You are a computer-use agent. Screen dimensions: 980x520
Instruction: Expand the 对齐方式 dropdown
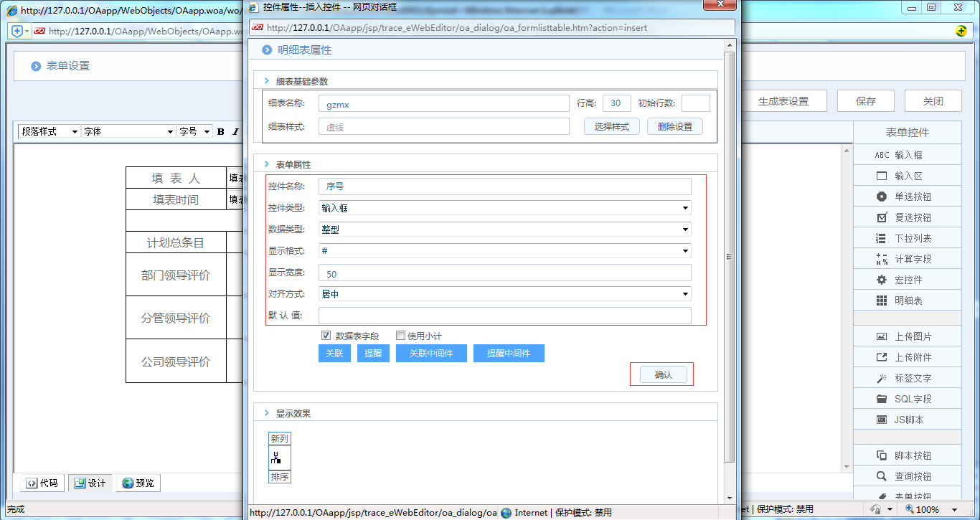685,294
